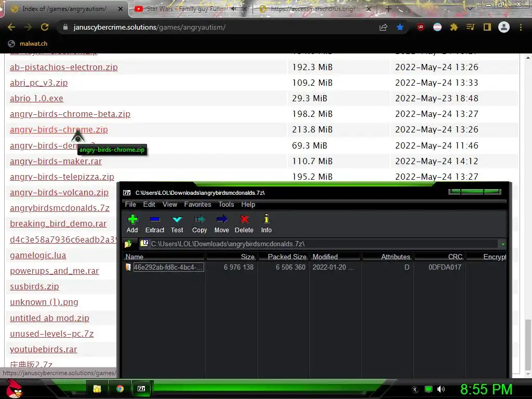Open a new Chrome tab
The image size is (532, 399).
coord(389,9)
